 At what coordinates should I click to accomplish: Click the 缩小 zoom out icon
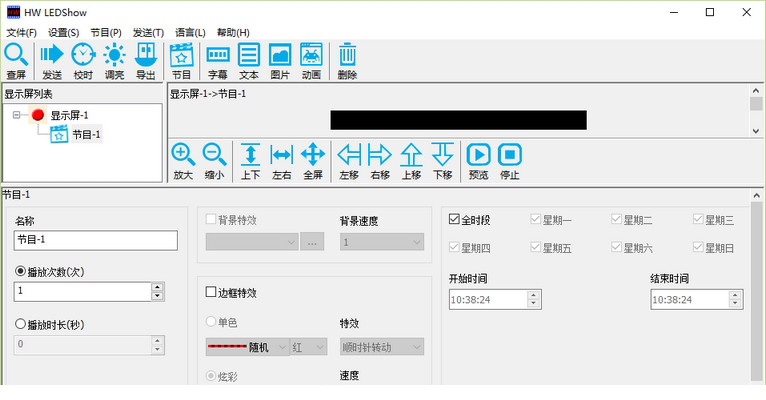pyautogui.click(x=214, y=161)
